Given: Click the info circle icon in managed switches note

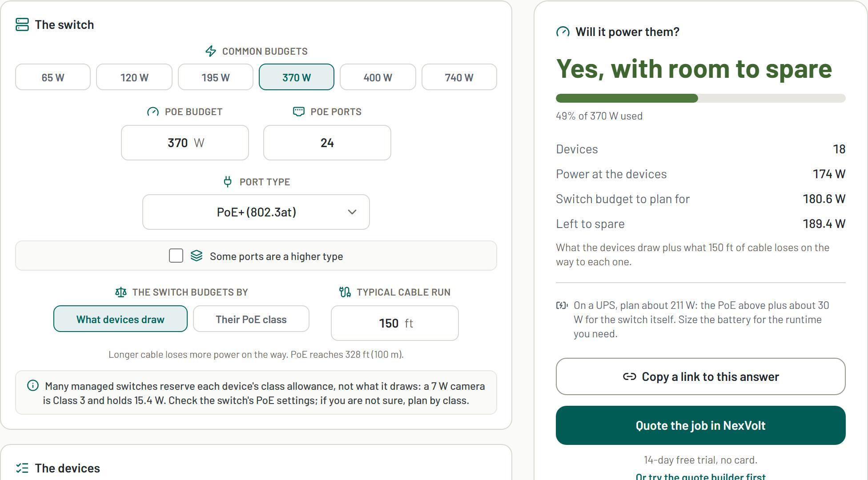Looking at the screenshot, I should [33, 385].
